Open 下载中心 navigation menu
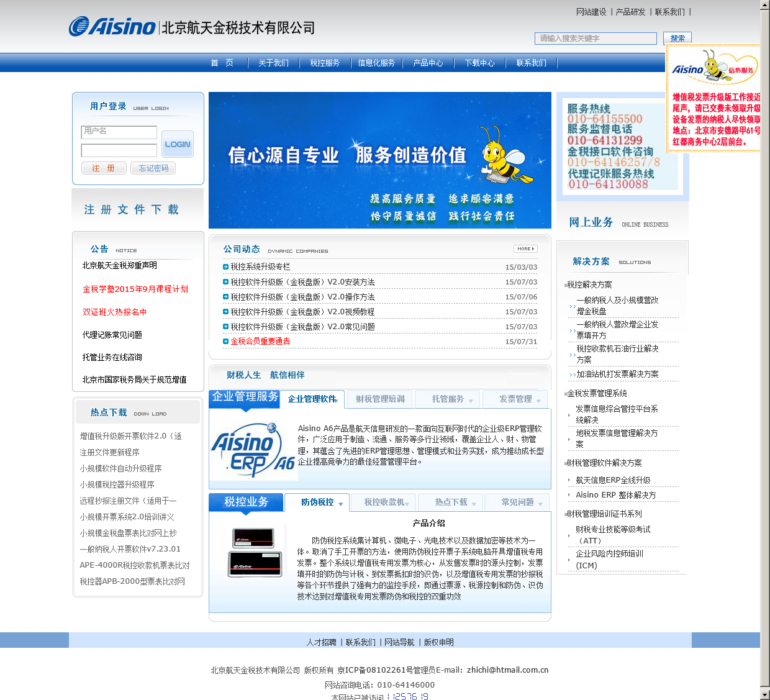Viewport: 770px width, 700px height. tap(480, 63)
